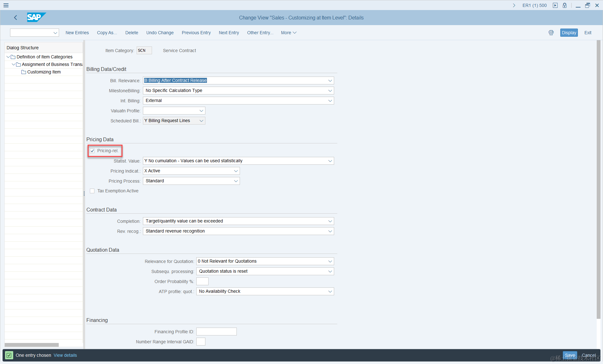603x364 pixels.
Task: Open the More menu
Action: (288, 33)
